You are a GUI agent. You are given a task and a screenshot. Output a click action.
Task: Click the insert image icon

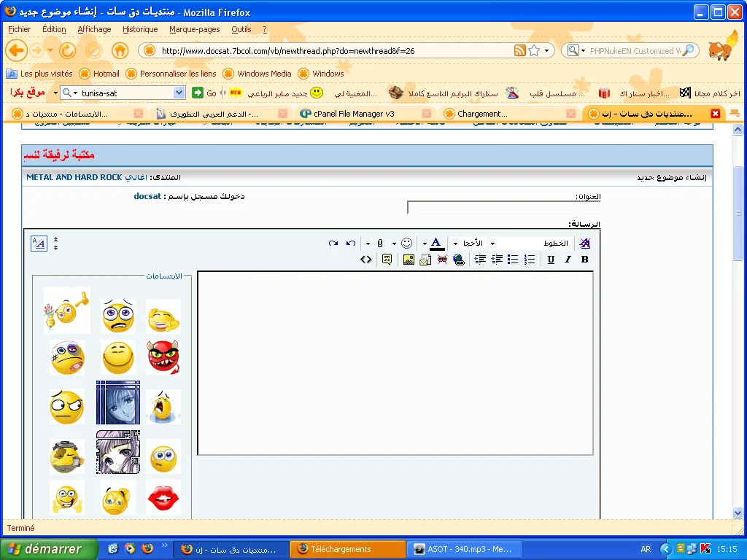409,260
